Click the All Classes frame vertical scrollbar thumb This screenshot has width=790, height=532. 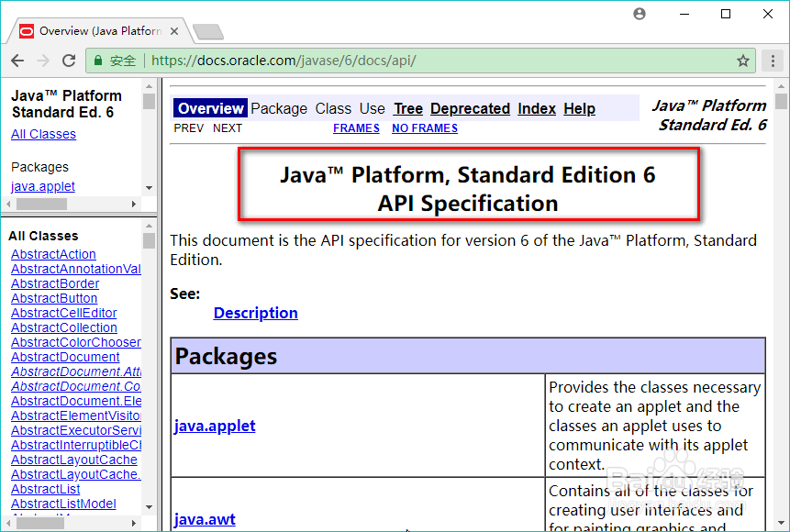149,240
